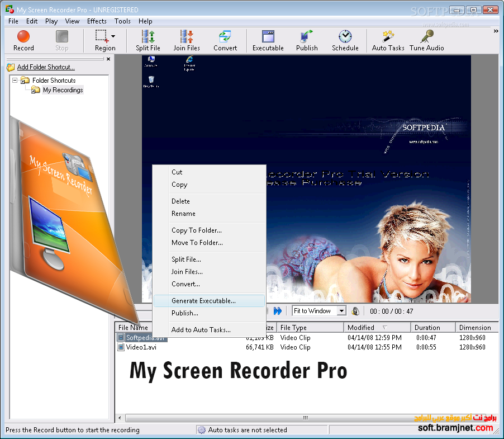Open the Split File tool
The height and width of the screenshot is (439, 504).
click(148, 40)
